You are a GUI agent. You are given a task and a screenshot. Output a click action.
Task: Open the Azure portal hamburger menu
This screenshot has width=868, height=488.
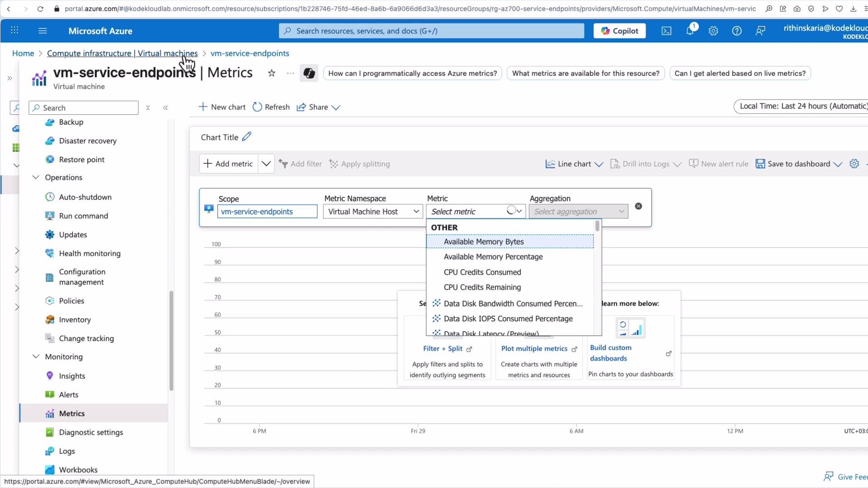point(42,31)
